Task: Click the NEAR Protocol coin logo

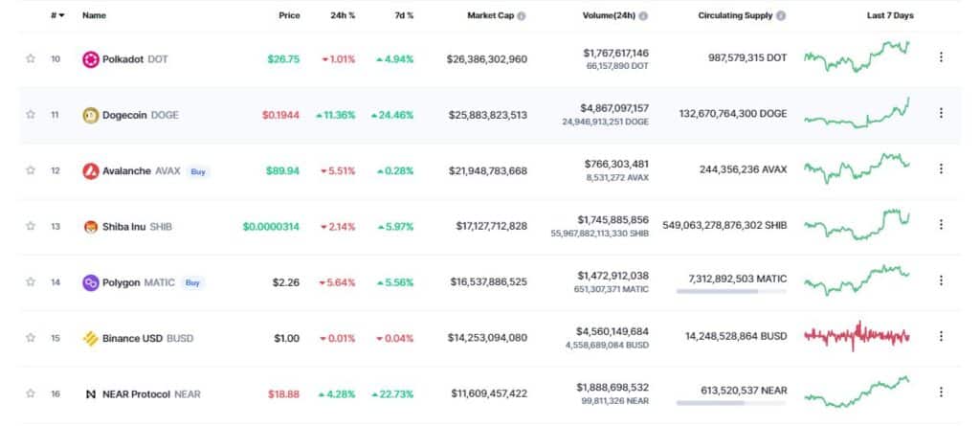Action: click(91, 394)
